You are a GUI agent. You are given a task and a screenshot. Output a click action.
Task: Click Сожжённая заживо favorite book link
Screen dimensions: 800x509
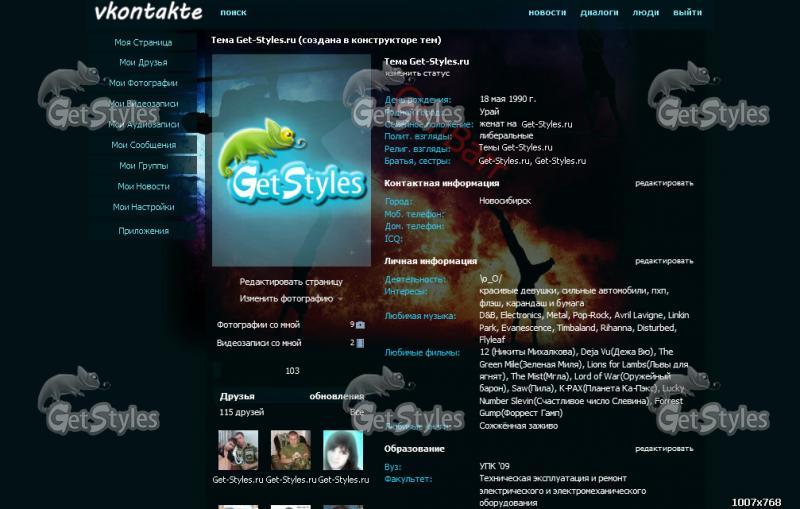click(x=518, y=426)
